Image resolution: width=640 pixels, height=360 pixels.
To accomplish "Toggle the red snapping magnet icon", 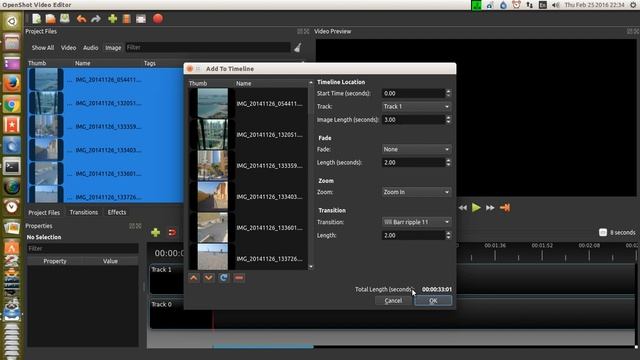I will click(172, 233).
